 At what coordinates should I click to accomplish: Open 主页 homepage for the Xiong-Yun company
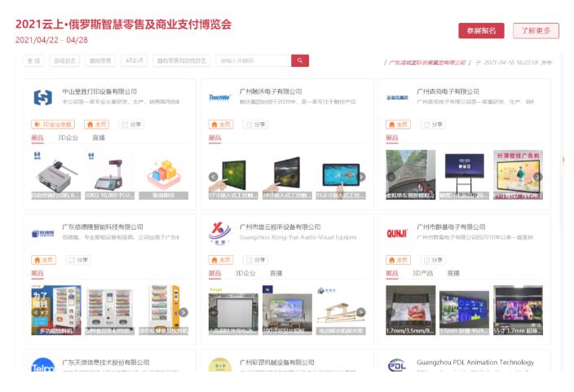click(221, 260)
